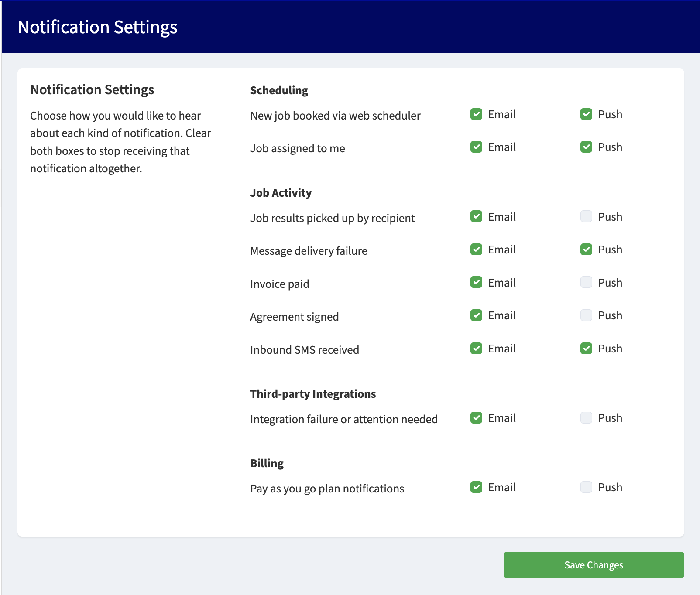Click the 'Third-party Integrations' heading
This screenshot has height=595, width=700.
pyautogui.click(x=313, y=394)
